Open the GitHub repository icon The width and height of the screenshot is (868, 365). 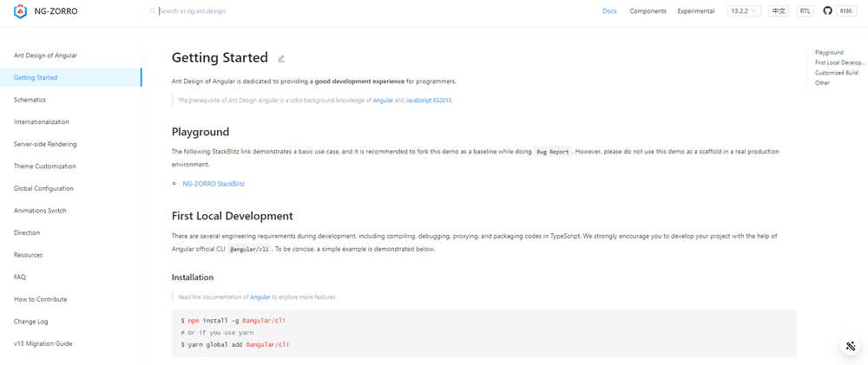[x=827, y=11]
